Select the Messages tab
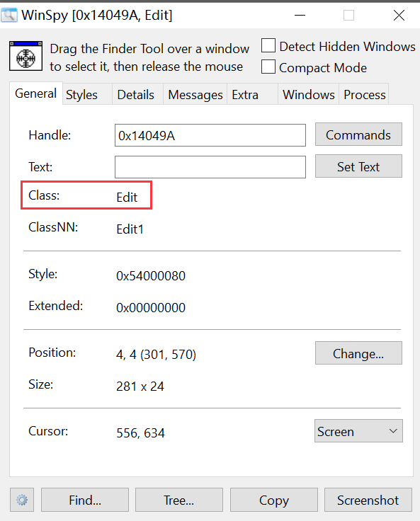This screenshot has width=420, height=521. coord(195,95)
